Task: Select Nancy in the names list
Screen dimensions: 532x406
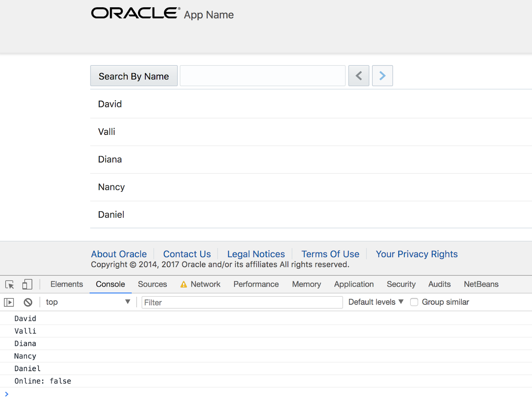Action: pos(111,187)
